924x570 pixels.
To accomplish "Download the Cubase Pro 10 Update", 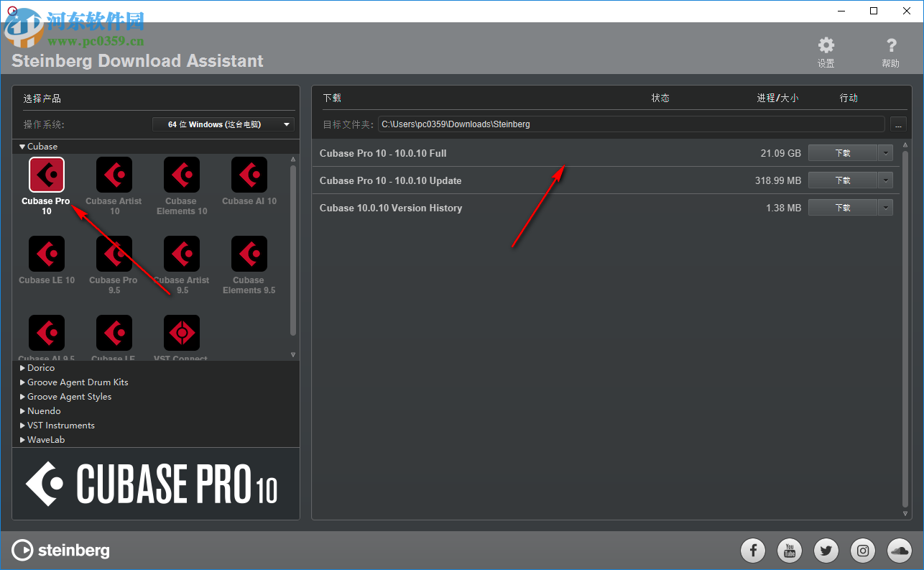I will tap(842, 180).
